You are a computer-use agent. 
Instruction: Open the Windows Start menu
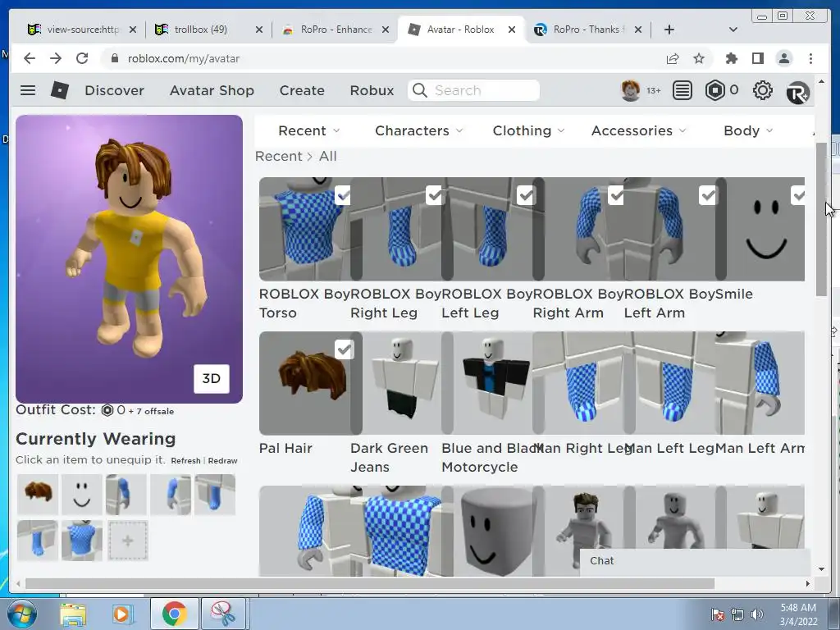coord(21,614)
